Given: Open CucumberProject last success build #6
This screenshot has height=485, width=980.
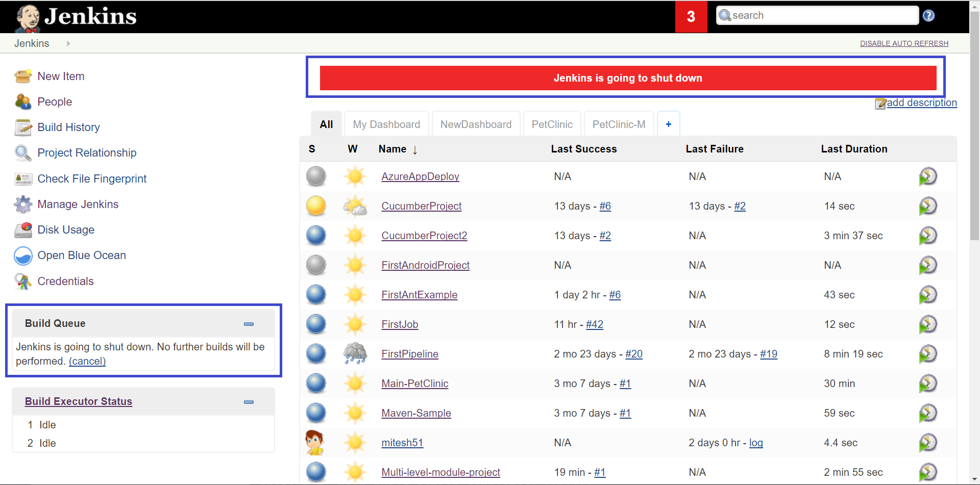Looking at the screenshot, I should (605, 206).
